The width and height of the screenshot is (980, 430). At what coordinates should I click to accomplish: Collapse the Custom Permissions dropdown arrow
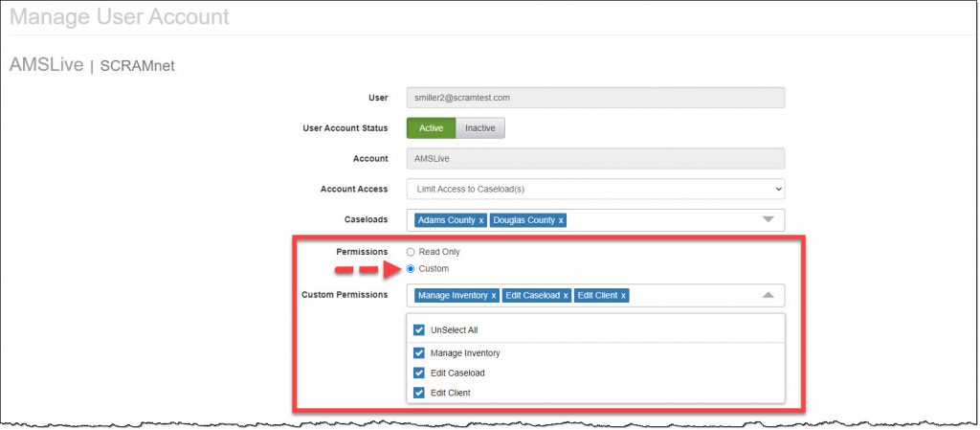click(x=768, y=296)
